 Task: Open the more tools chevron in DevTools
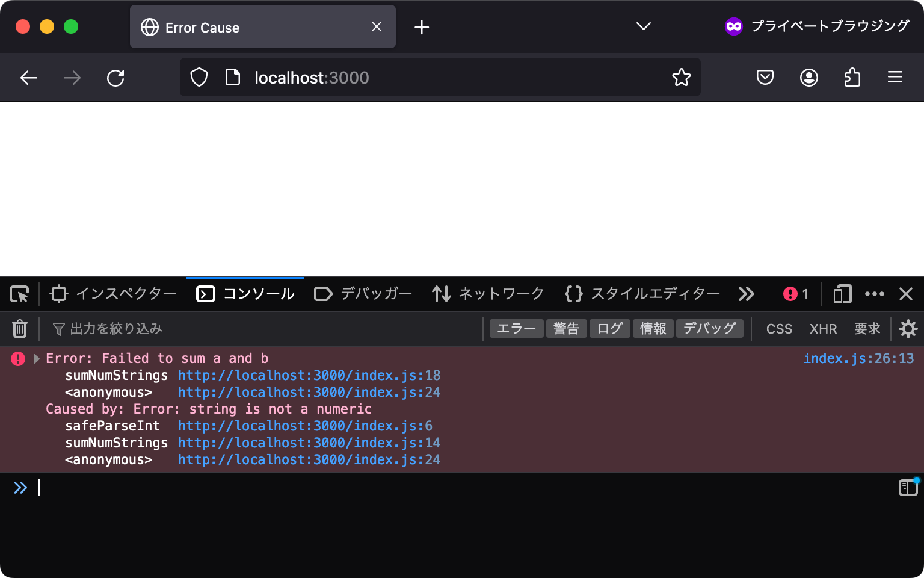click(747, 294)
